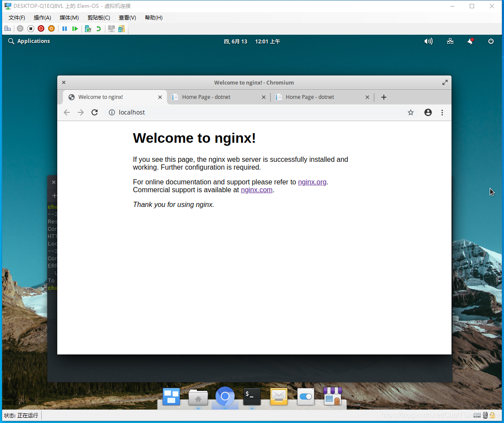Follow the nginx.org link

click(x=312, y=182)
